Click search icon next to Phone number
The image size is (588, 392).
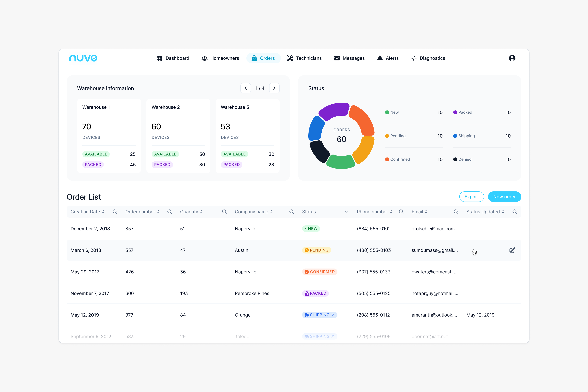[401, 212]
